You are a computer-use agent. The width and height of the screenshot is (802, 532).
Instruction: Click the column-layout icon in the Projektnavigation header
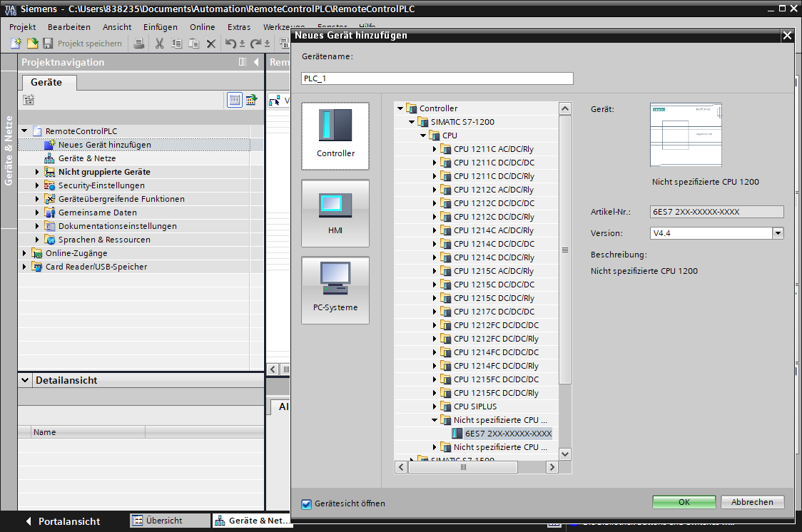[243, 62]
